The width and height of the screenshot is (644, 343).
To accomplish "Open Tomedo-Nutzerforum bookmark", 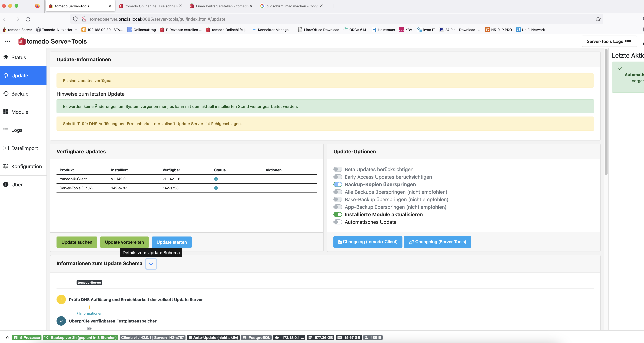I will pyautogui.click(x=57, y=29).
